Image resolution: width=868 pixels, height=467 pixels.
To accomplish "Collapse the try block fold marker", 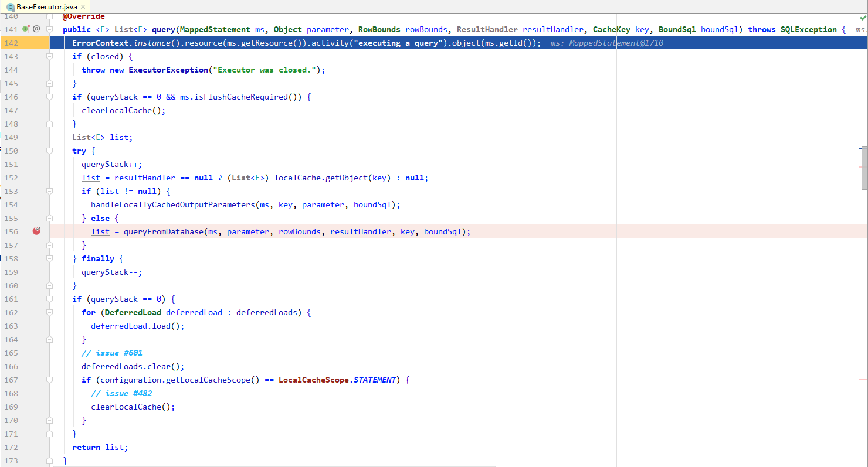I will point(49,151).
